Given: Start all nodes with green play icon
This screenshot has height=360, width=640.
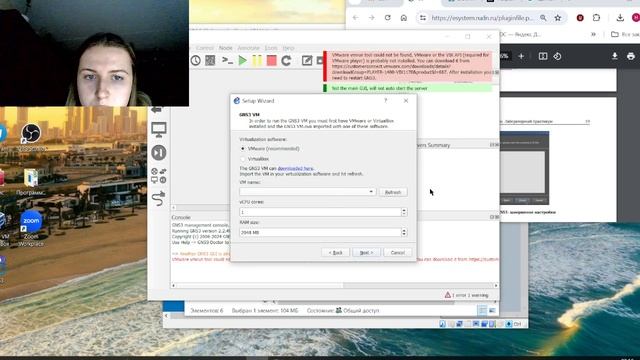Looking at the screenshot, I should click(x=242, y=60).
